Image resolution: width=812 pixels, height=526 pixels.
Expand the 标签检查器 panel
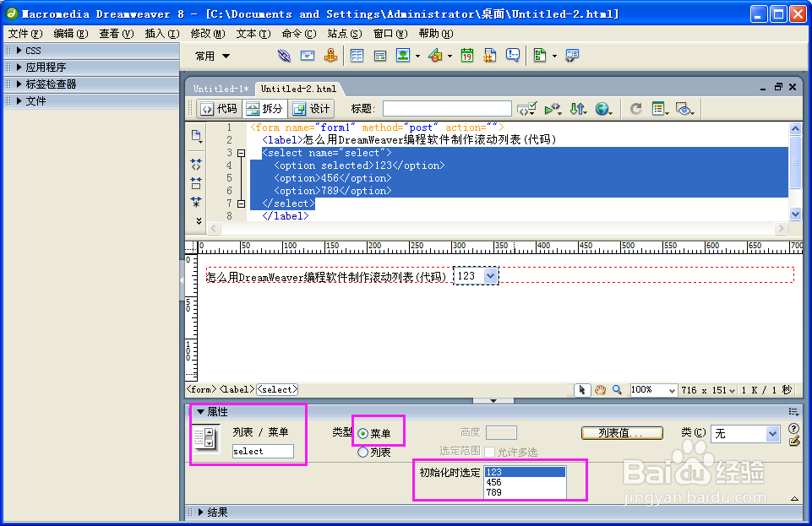point(19,84)
